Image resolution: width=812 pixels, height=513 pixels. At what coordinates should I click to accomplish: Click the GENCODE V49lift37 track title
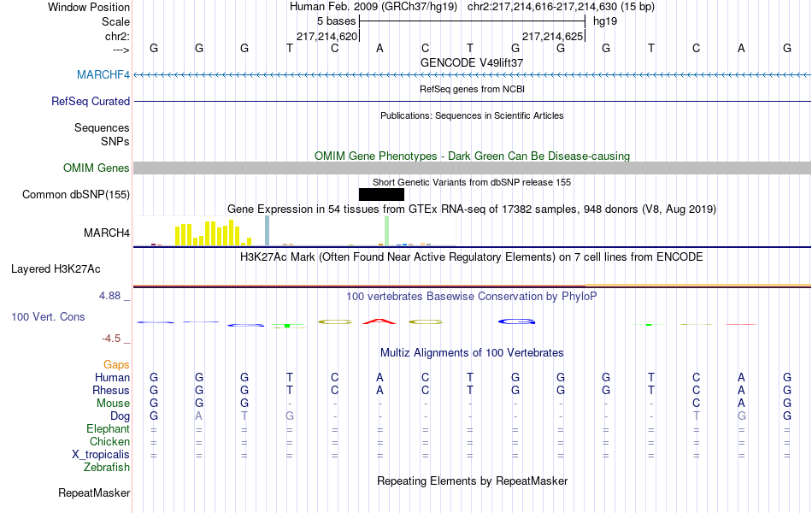pyautogui.click(x=472, y=62)
